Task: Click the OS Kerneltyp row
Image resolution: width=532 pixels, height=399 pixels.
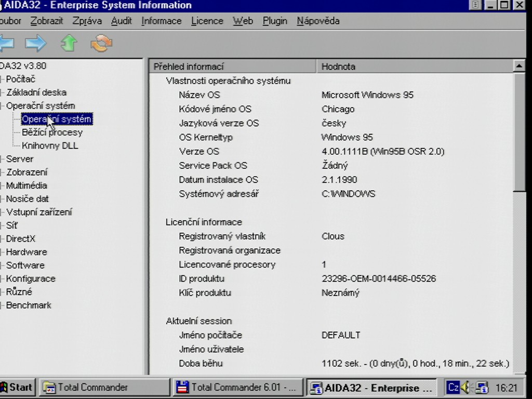Action: point(331,137)
